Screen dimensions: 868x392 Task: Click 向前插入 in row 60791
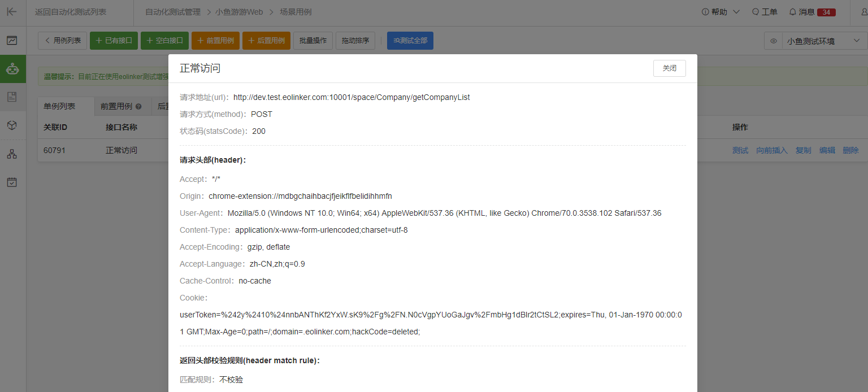772,150
